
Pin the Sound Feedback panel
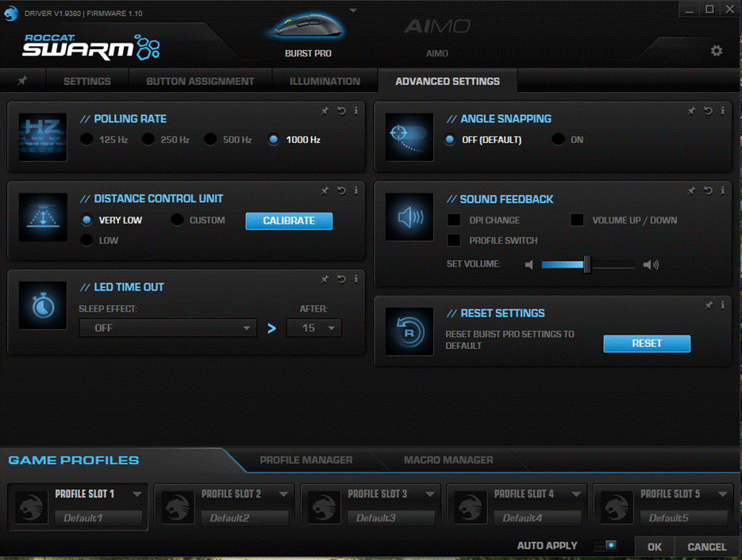click(x=691, y=190)
